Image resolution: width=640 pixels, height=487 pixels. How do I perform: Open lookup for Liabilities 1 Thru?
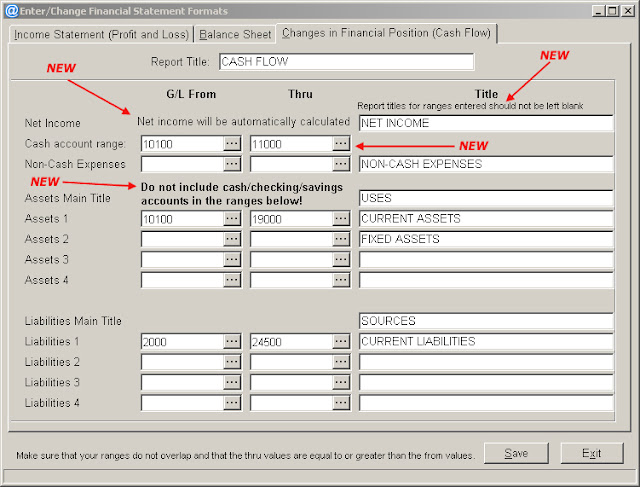pos(341,341)
